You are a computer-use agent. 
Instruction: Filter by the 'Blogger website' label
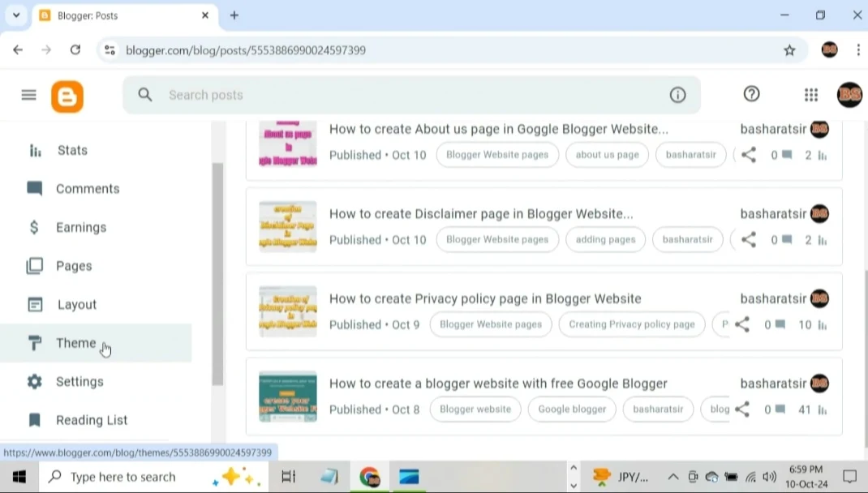click(x=475, y=409)
